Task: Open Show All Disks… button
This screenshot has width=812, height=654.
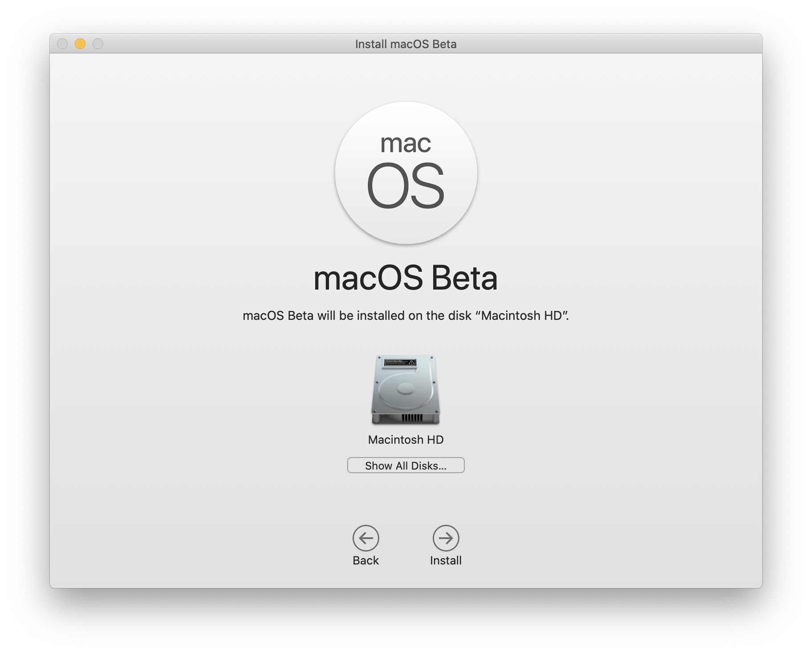Action: tap(406, 465)
